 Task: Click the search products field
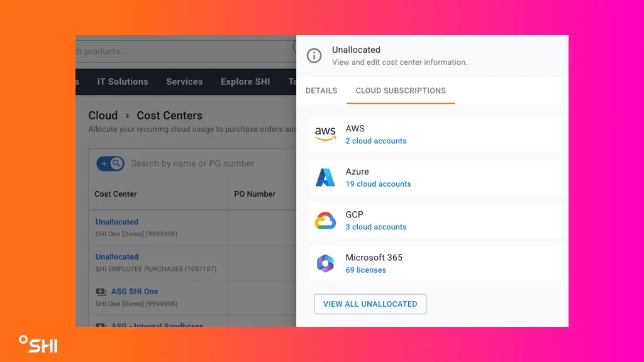(185, 52)
